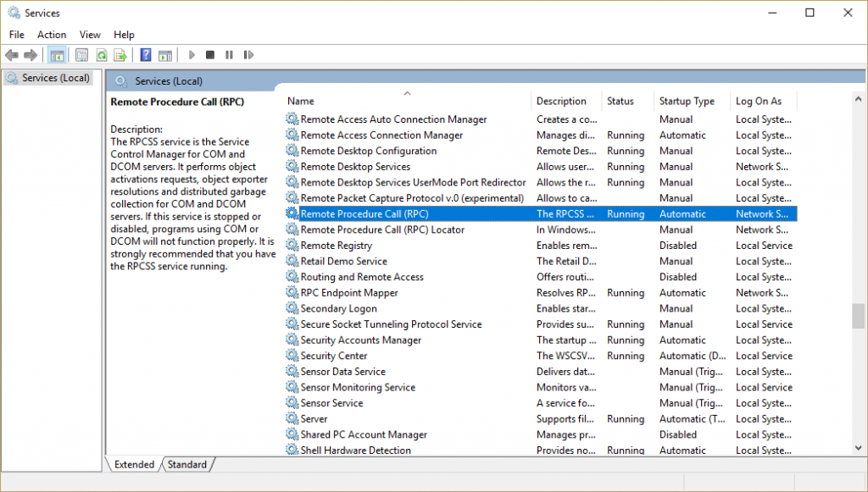Click gear icon beside Server service
Image resolution: width=868 pixels, height=492 pixels.
point(292,418)
